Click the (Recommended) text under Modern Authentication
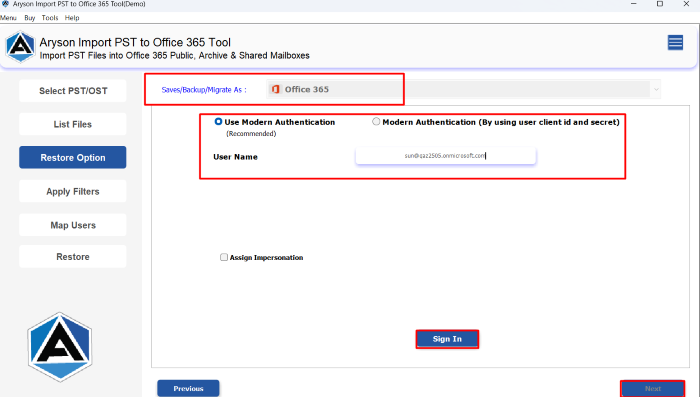The image size is (700, 397). pyautogui.click(x=251, y=134)
